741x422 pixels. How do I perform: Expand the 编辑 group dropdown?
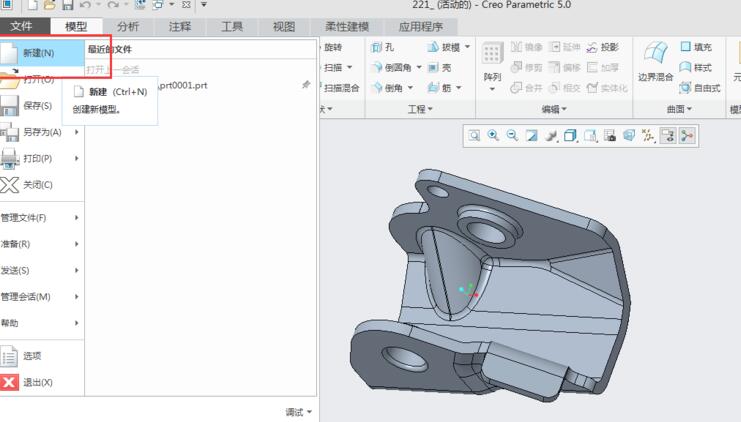click(554, 109)
